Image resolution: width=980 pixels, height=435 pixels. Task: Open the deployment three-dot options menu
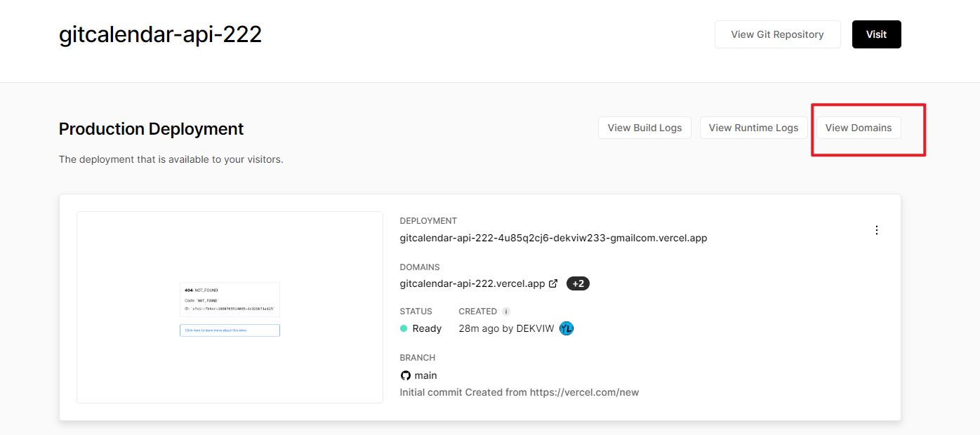tap(876, 230)
